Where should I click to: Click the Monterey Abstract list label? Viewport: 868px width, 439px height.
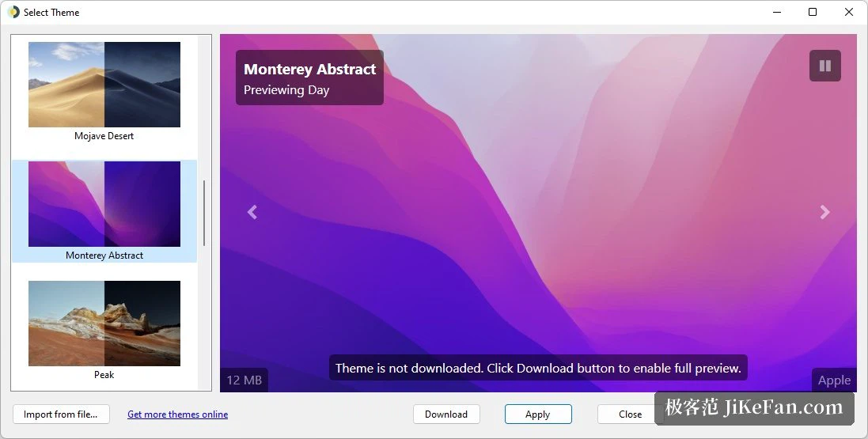104,255
